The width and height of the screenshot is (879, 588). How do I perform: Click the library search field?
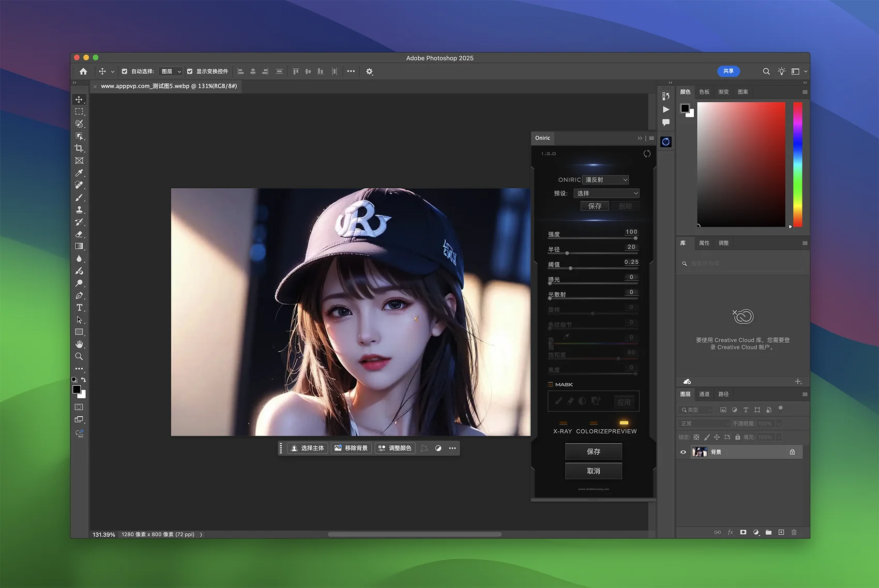[x=742, y=264]
